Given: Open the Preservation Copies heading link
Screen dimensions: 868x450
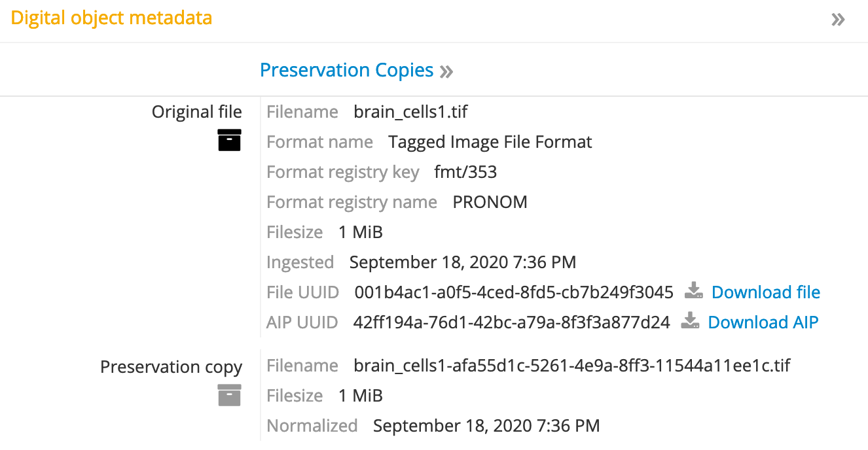Looking at the screenshot, I should [346, 70].
